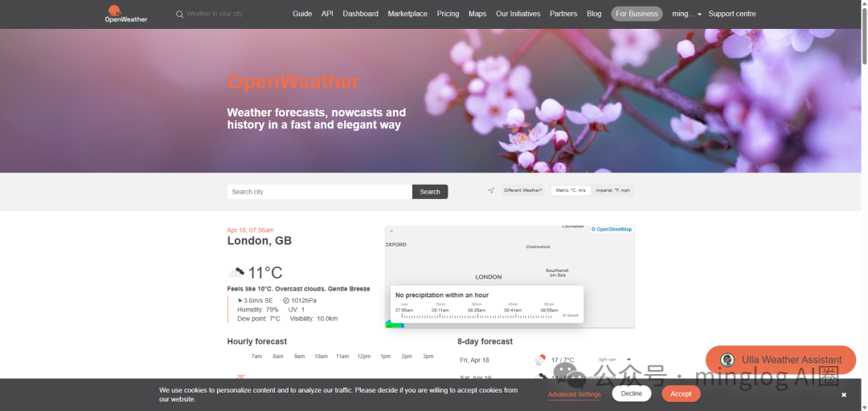Image resolution: width=868 pixels, height=411 pixels.
Task: Open Our Initiatives menu
Action: [518, 14]
